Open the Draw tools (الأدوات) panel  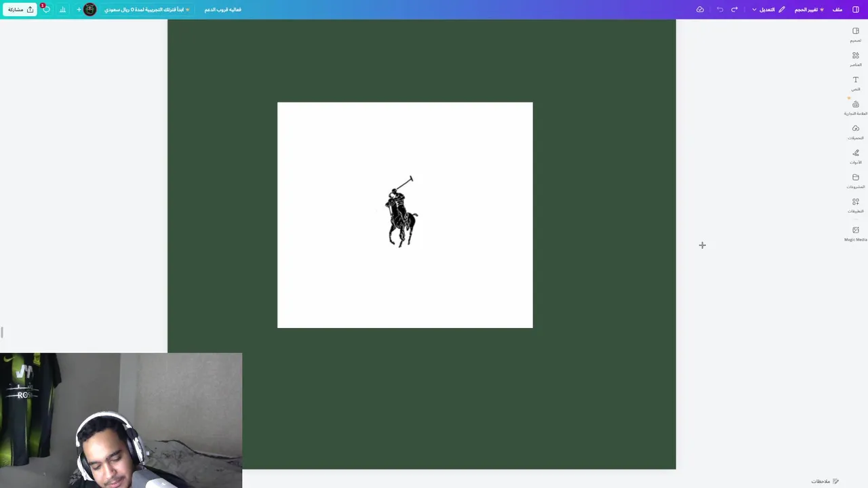coord(855,157)
